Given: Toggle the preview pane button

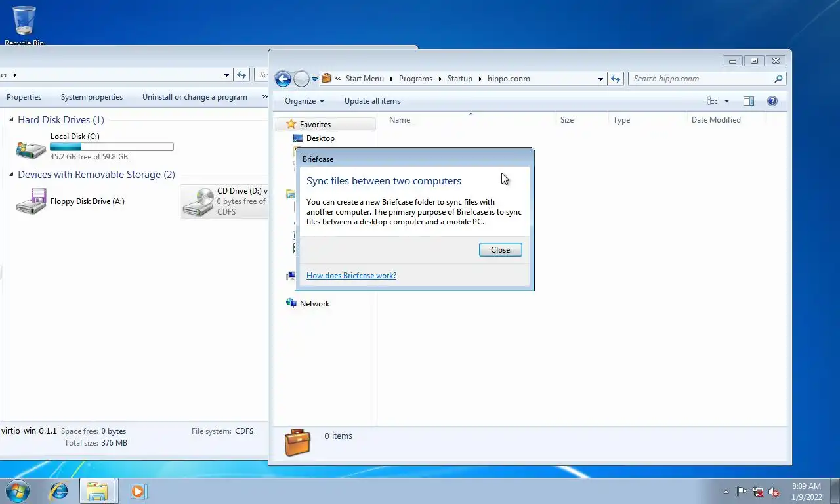Looking at the screenshot, I should (749, 101).
